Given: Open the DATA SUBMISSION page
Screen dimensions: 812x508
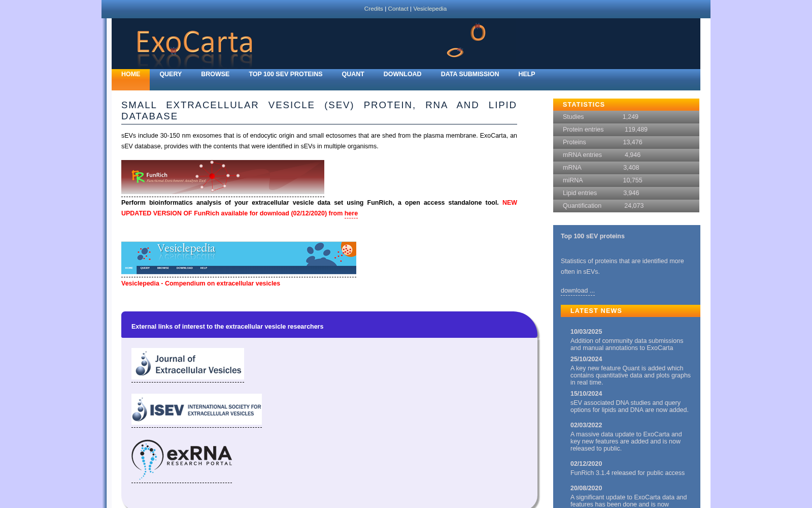Looking at the screenshot, I should (x=470, y=74).
